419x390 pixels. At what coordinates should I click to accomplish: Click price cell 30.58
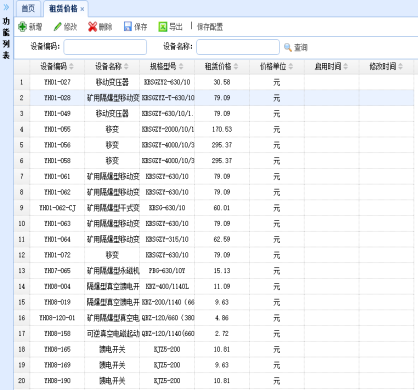tap(222, 82)
